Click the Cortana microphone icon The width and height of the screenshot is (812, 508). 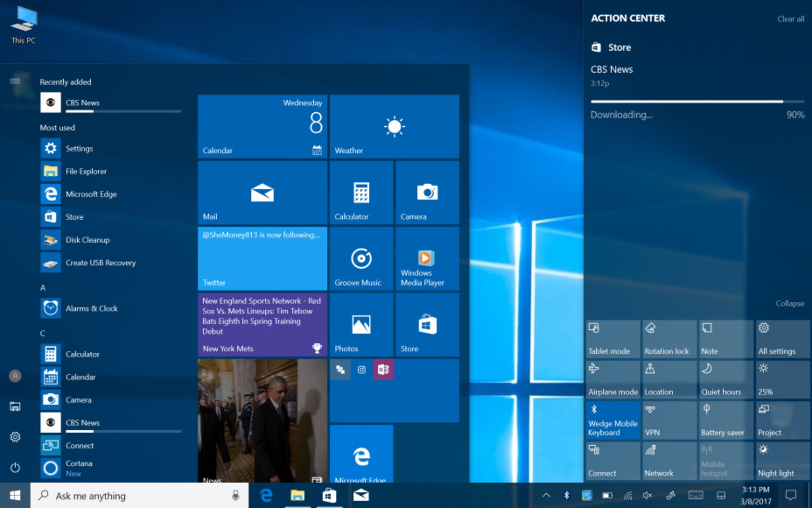click(236, 495)
